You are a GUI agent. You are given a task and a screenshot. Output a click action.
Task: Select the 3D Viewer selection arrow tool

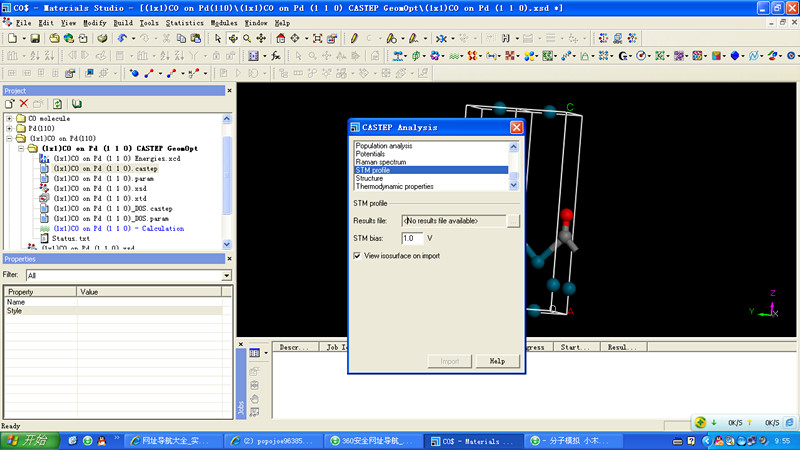[x=219, y=38]
